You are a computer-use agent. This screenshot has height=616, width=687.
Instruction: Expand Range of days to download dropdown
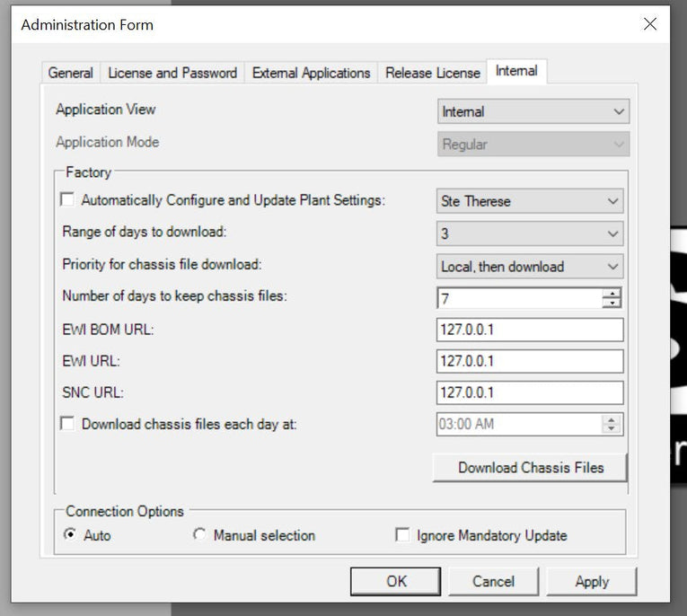coord(530,233)
